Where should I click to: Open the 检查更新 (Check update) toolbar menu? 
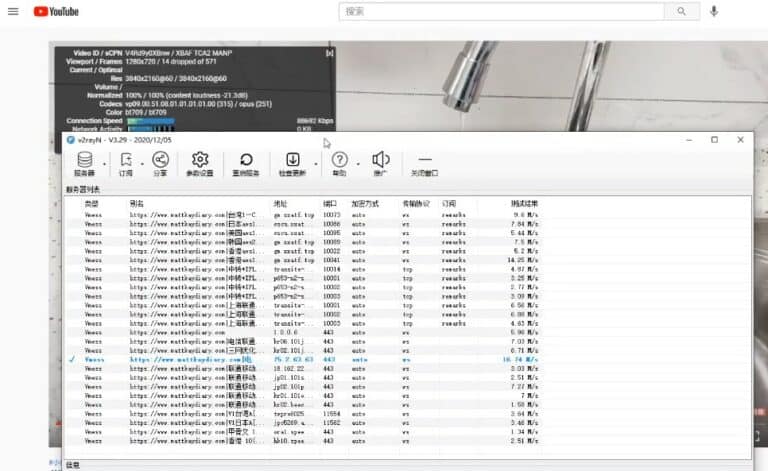293,163
